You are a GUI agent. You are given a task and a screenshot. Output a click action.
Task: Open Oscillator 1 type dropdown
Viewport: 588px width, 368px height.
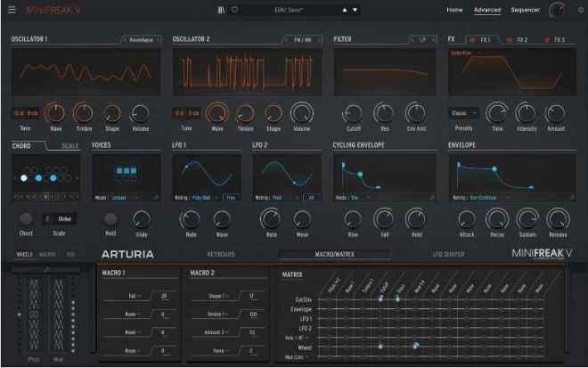coord(142,39)
